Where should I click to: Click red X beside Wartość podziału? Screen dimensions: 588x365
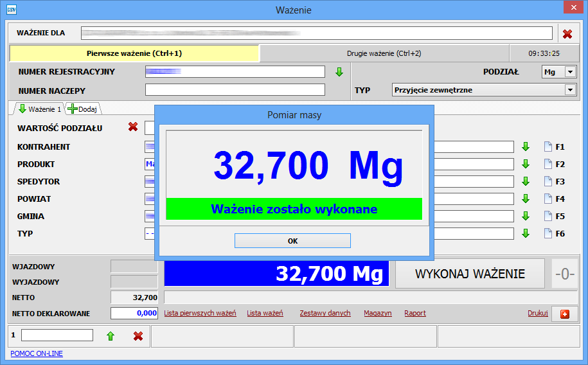click(133, 127)
